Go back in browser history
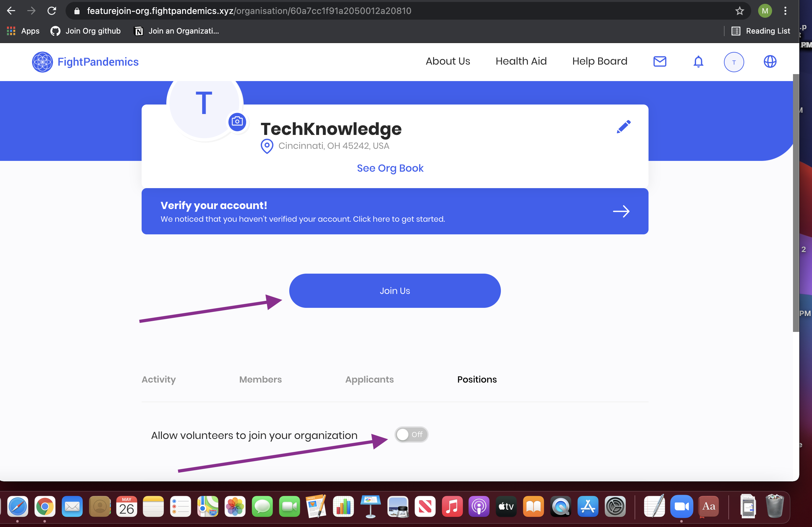 pos(11,11)
